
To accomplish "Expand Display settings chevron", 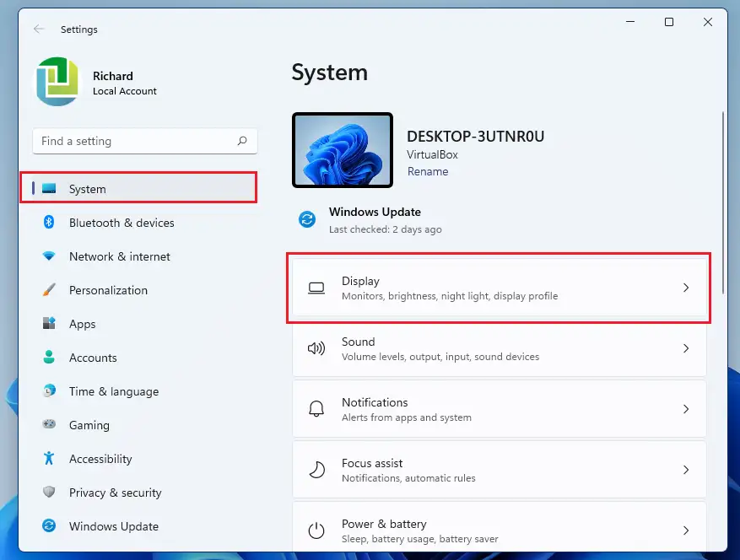I will click(x=686, y=288).
